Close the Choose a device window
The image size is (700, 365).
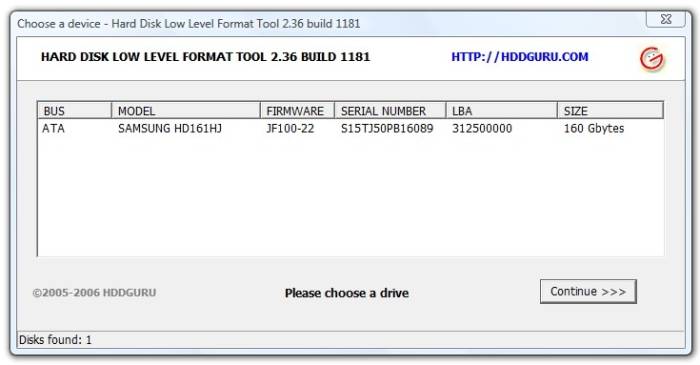(666, 19)
